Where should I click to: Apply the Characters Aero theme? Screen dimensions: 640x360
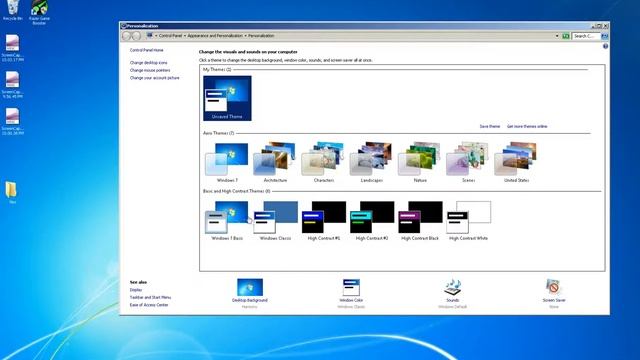click(324, 162)
